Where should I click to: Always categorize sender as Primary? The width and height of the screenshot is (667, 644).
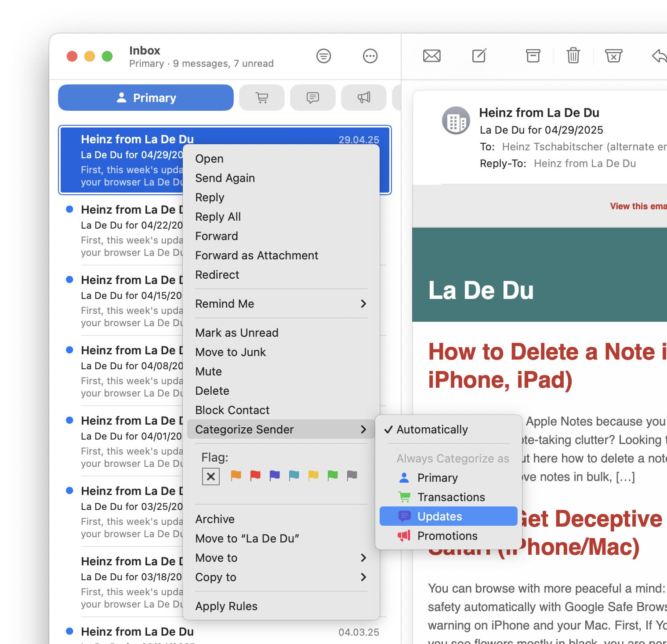(x=449, y=478)
